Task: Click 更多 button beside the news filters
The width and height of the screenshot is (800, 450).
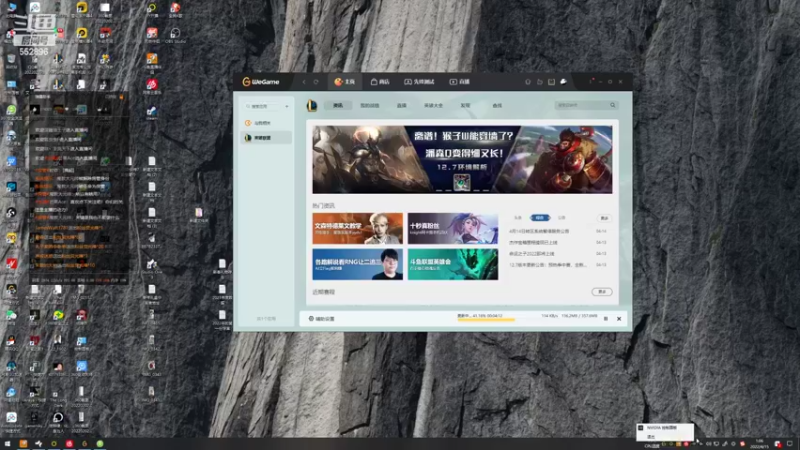Action: pyautogui.click(x=604, y=218)
